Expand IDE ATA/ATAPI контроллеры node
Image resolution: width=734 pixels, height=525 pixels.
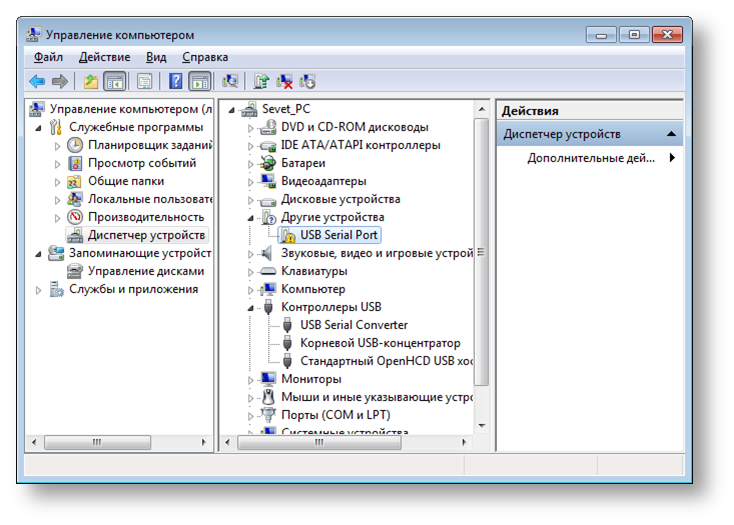tap(250, 146)
